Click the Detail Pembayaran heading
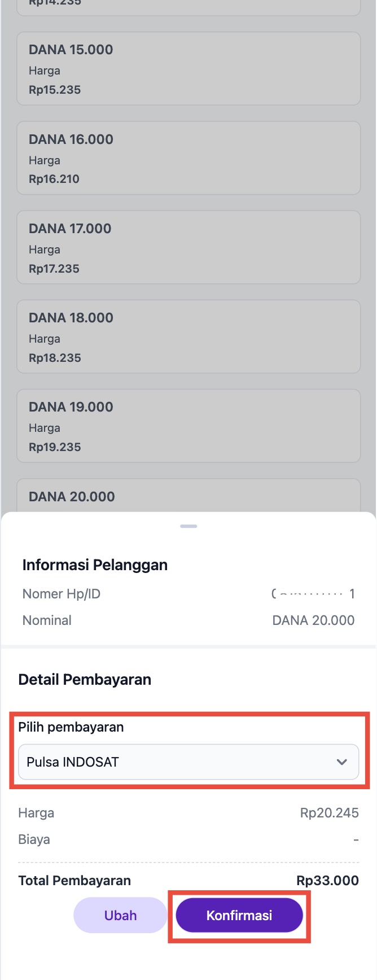 tap(85, 679)
